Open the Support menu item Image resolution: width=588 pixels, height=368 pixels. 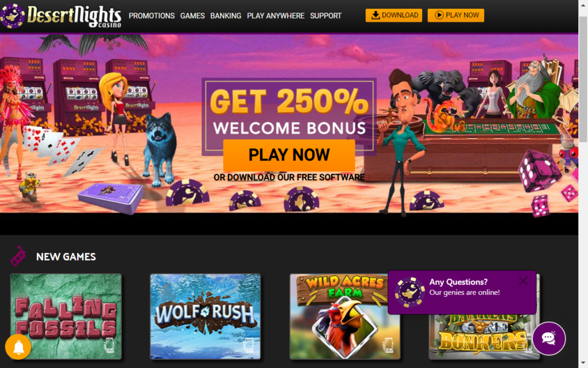click(x=326, y=16)
